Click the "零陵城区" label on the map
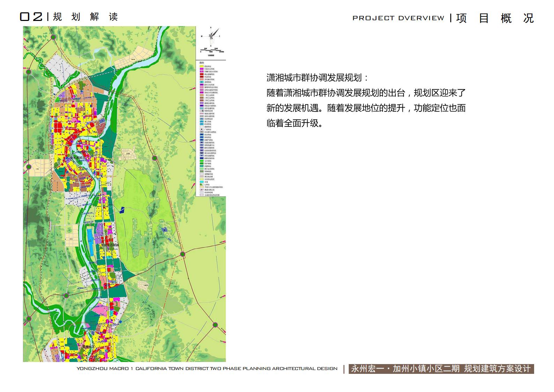554x392 pixels. tap(89, 347)
